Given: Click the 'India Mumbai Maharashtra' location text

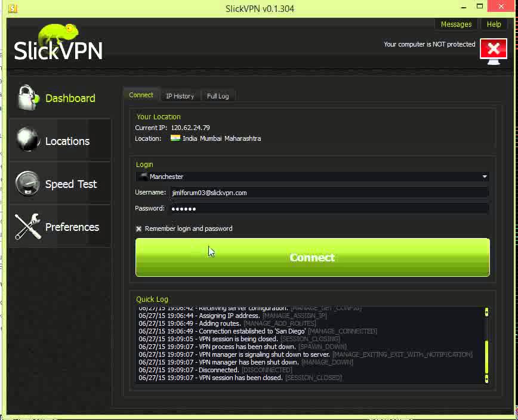Looking at the screenshot, I should [221, 138].
